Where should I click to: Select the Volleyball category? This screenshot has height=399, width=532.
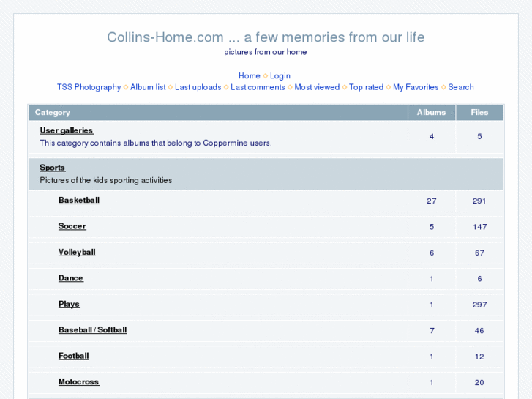click(77, 253)
